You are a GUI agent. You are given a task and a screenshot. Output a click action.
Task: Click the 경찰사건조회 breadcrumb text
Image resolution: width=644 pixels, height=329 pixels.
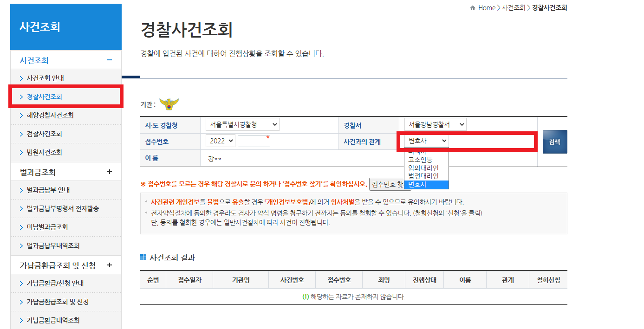(549, 8)
